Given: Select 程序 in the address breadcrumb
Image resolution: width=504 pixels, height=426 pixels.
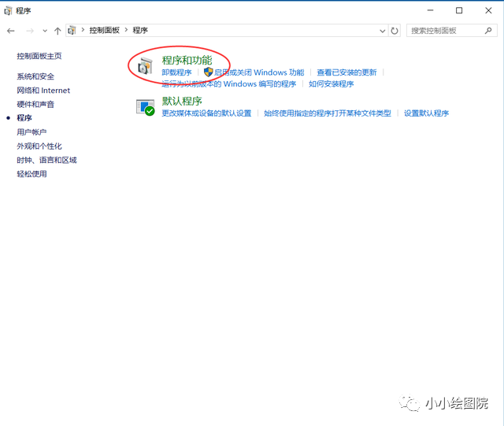Looking at the screenshot, I should [140, 30].
